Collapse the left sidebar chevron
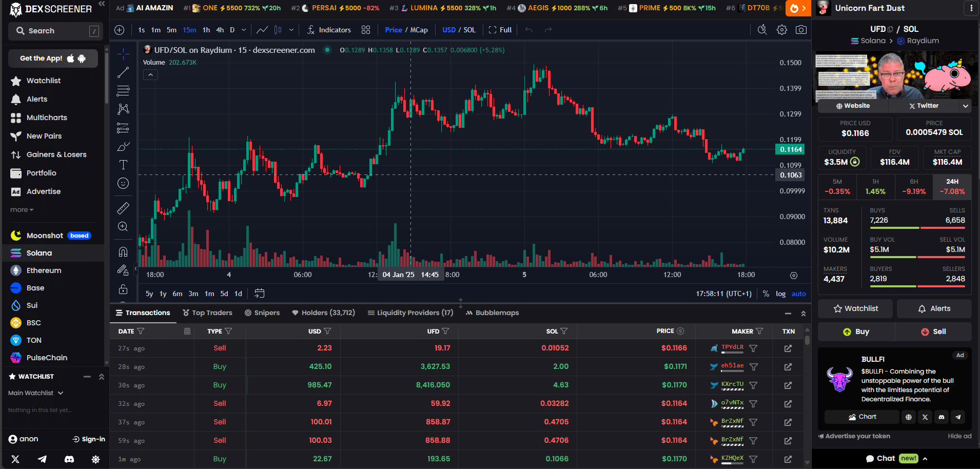Viewport: 980px width, 469px height. (102, 4)
